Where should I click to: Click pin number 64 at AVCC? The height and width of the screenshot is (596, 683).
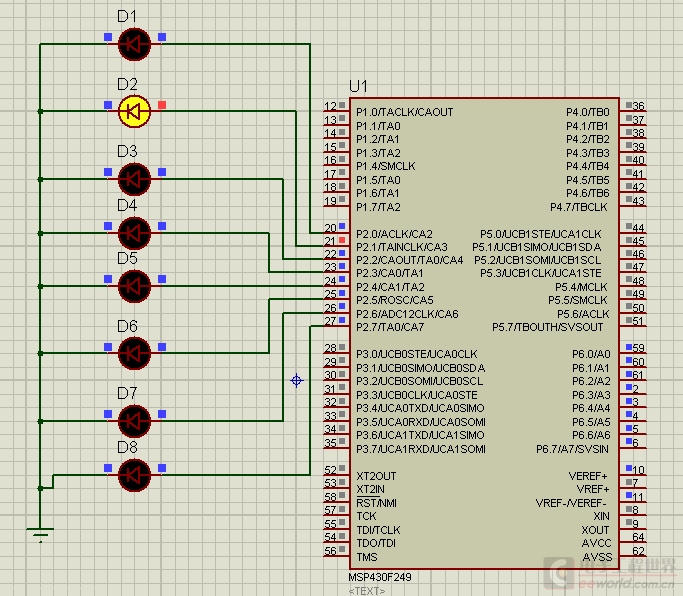(x=639, y=537)
